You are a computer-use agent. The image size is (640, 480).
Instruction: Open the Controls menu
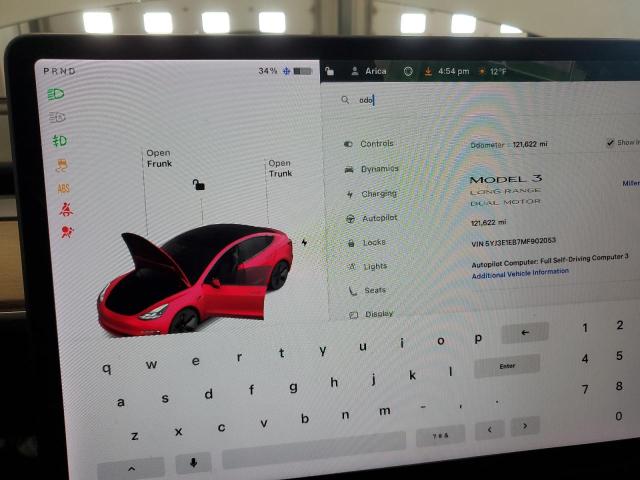click(x=369, y=144)
